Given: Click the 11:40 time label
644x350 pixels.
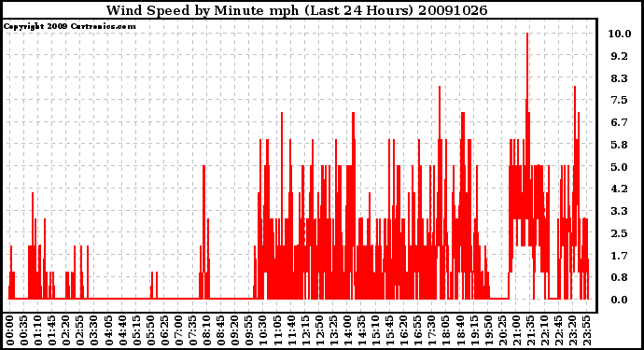Looking at the screenshot, I should (291, 330).
